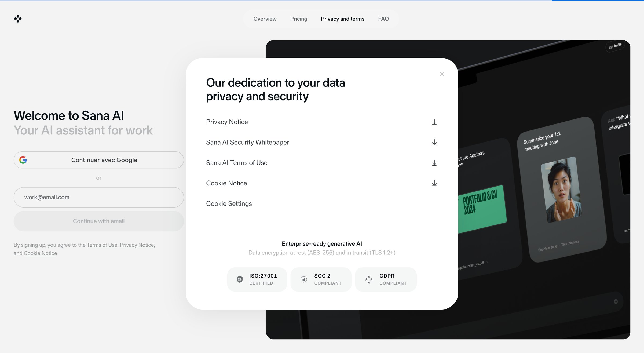Select the Privacy and terms tab
644x353 pixels.
[343, 19]
